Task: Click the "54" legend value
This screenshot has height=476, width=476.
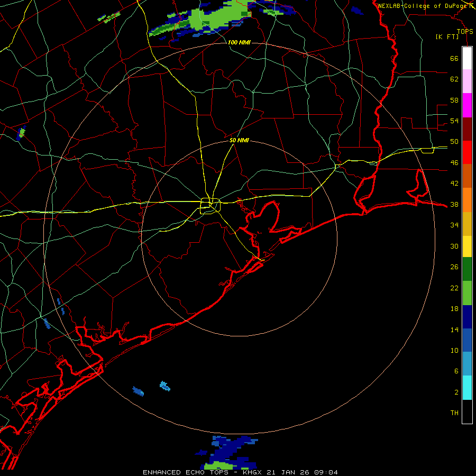Action: [x=454, y=121]
